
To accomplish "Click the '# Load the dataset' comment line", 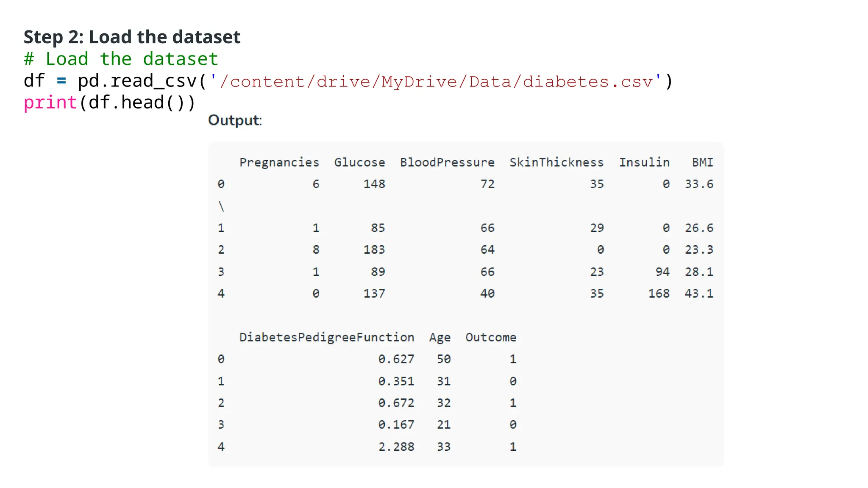I will click(x=121, y=59).
